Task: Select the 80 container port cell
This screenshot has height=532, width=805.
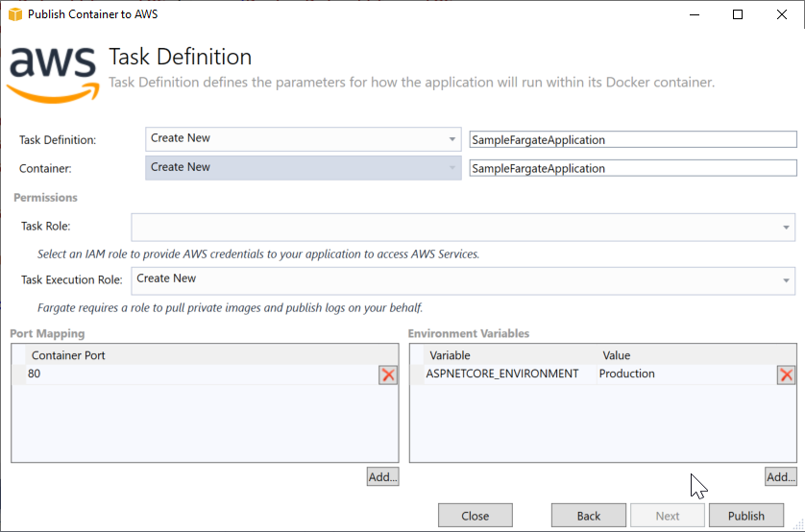Action: [x=202, y=374]
